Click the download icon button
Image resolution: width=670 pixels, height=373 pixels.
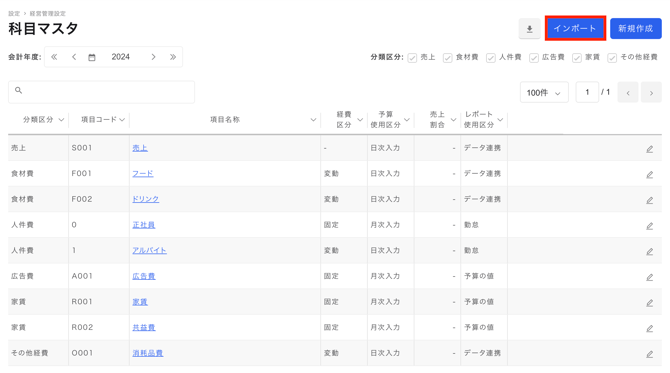click(529, 29)
